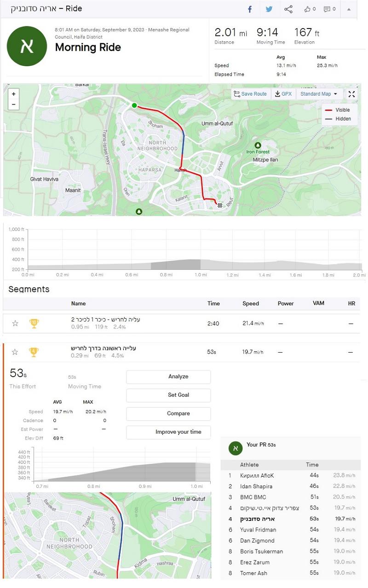This screenshot has height=588, width=368.
Task: Click the 167 ft elevation value
Action: (x=307, y=33)
